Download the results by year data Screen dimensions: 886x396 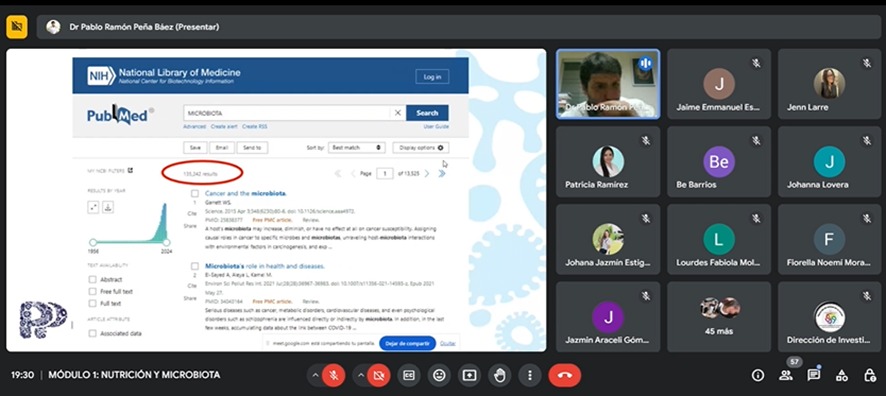coord(107,207)
